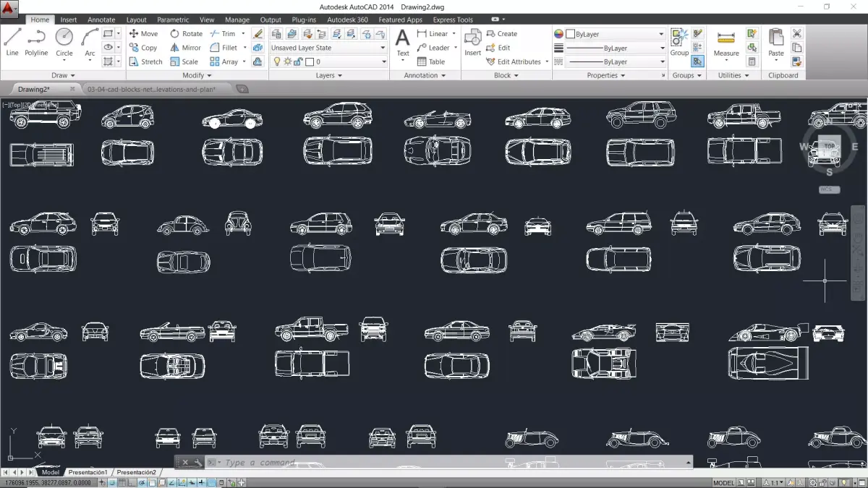
Task: Click the Paste clipboard button
Action: 775,43
